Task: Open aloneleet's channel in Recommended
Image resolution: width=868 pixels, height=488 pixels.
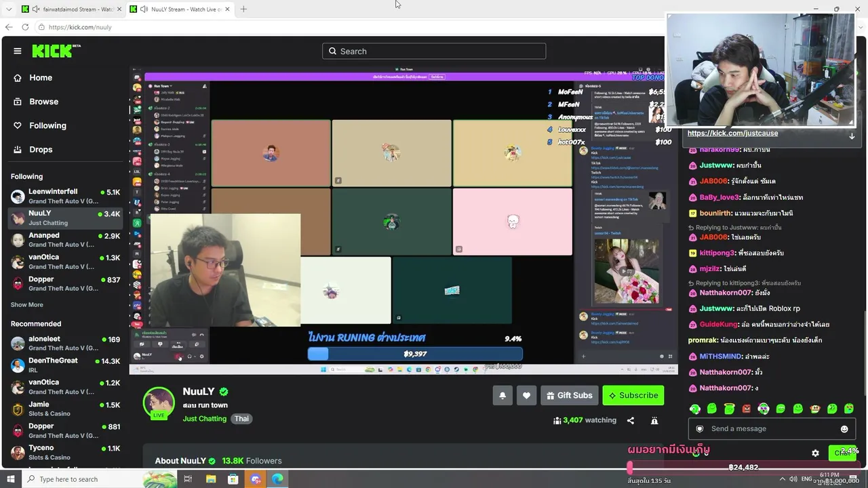Action: click(x=65, y=344)
